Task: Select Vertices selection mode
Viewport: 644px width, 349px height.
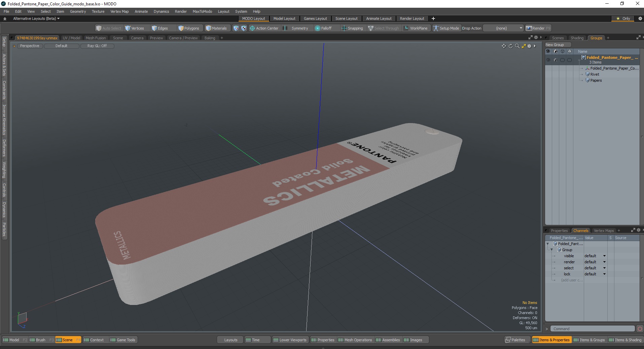Action: pyautogui.click(x=134, y=28)
